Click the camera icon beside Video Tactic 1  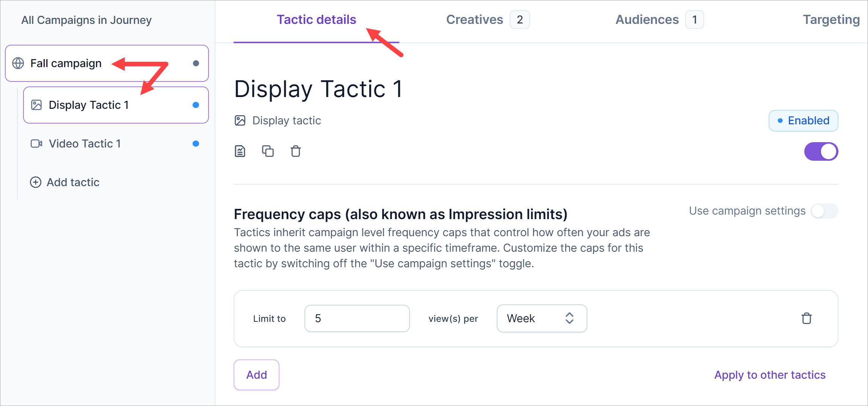pyautogui.click(x=36, y=144)
